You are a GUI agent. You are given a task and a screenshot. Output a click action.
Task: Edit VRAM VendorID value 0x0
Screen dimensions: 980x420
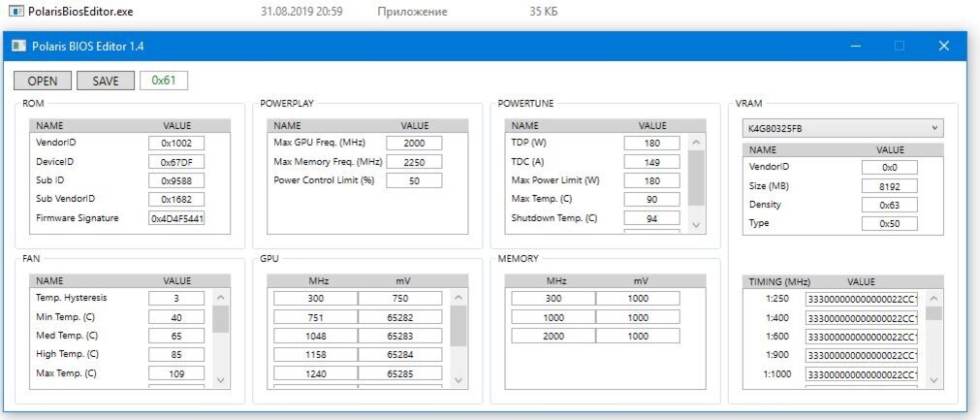point(890,168)
